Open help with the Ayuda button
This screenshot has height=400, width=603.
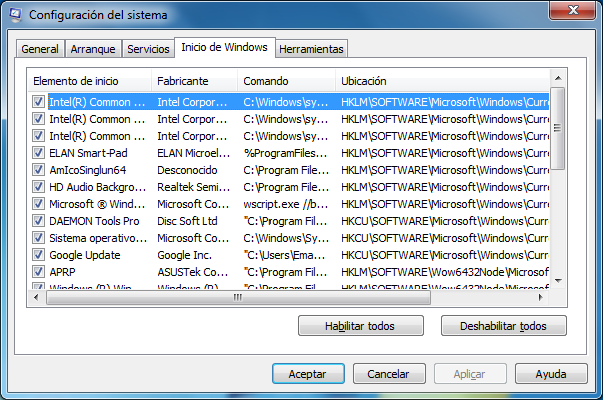(551, 373)
